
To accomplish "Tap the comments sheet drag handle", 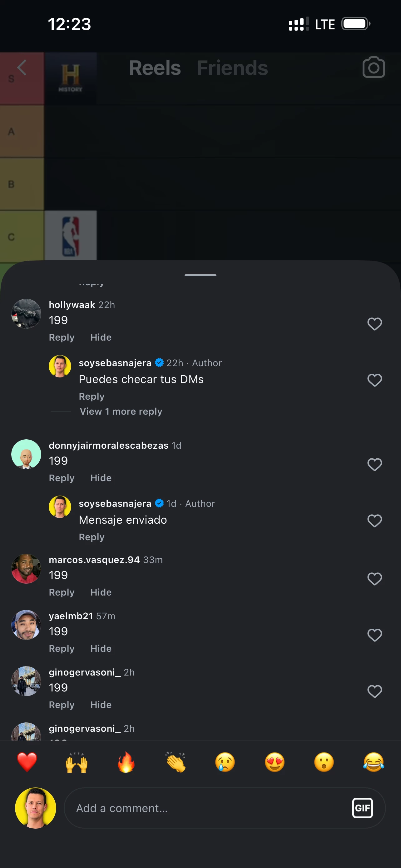I will tap(200, 275).
